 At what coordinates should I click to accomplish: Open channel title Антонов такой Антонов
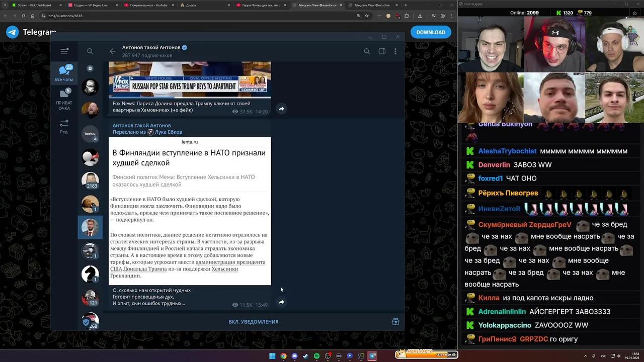coord(150,47)
